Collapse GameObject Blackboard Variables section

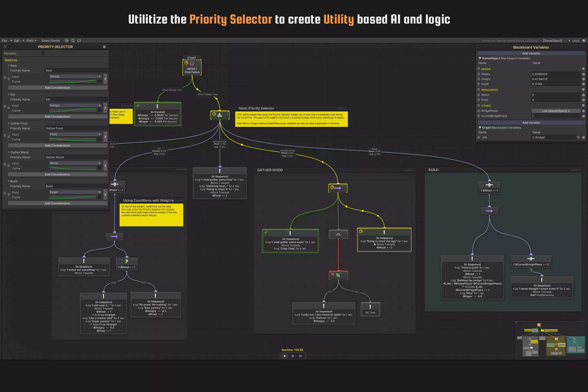click(480, 58)
